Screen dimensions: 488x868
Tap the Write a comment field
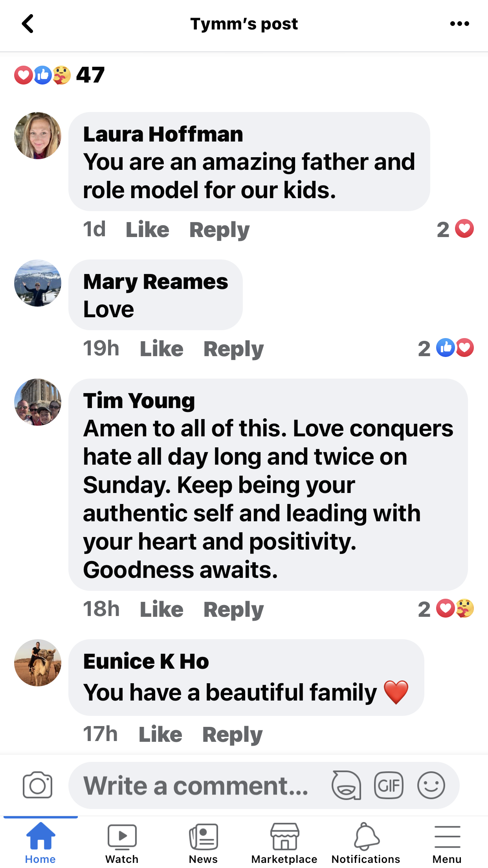pyautogui.click(x=196, y=785)
